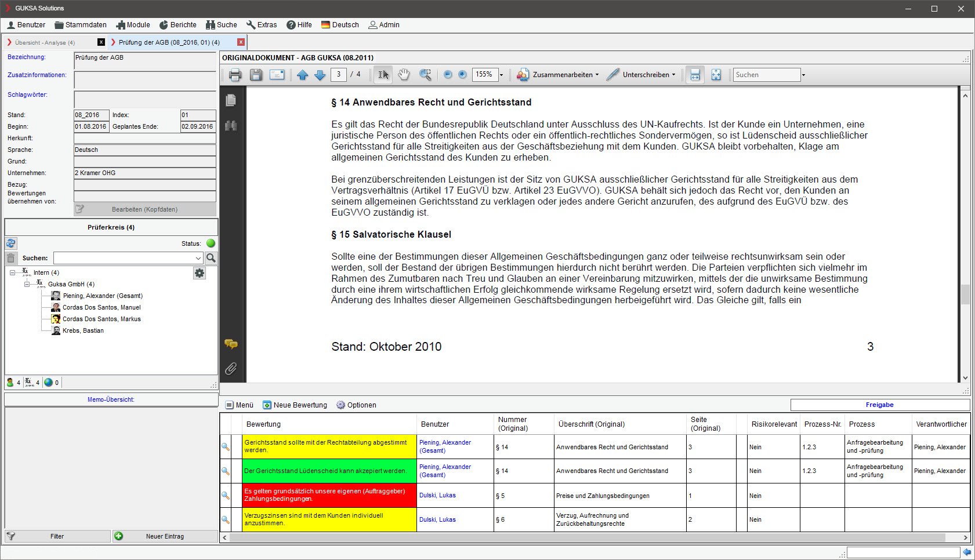Toggle fit-to-width scrolling mode
Viewport: 975px width, 560px height.
tap(695, 75)
